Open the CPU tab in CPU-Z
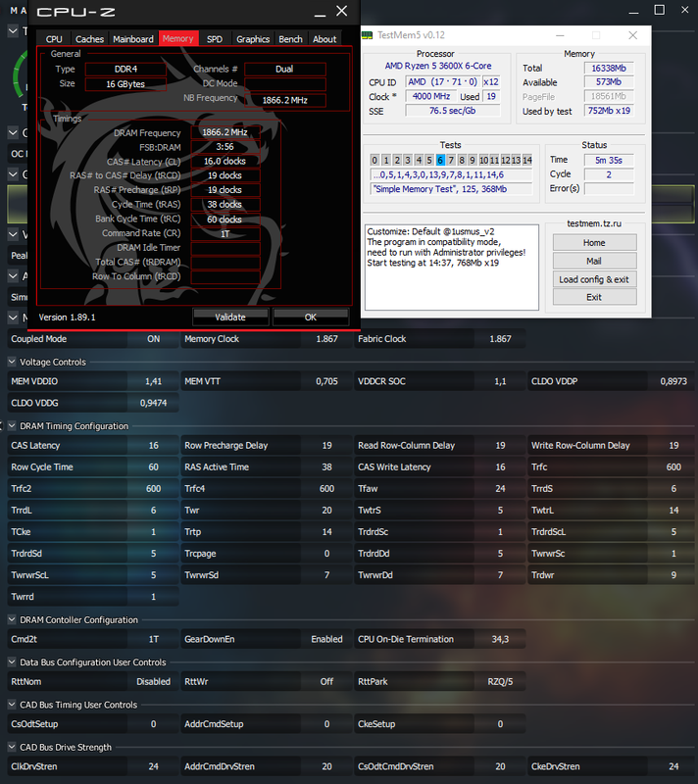The image size is (698, 784). pyautogui.click(x=54, y=39)
